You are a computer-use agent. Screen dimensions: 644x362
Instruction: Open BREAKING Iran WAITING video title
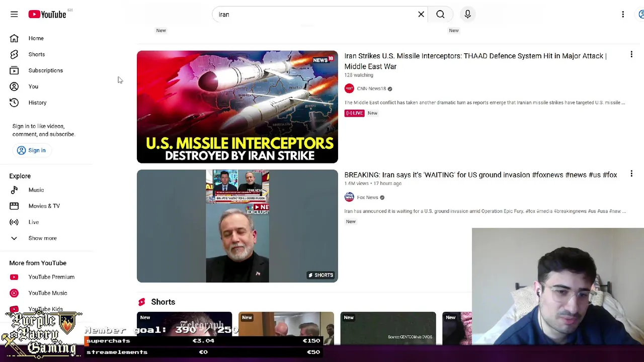[x=480, y=175]
